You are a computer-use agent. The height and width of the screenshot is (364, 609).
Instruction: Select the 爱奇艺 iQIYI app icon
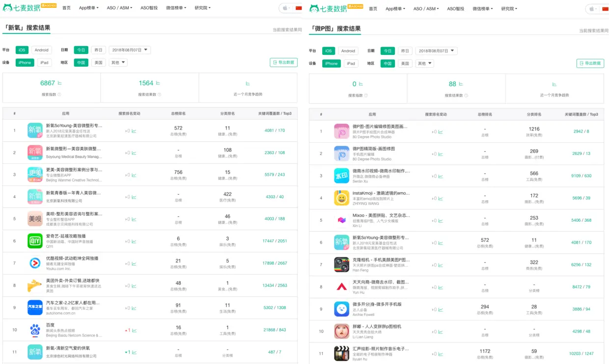click(x=34, y=241)
